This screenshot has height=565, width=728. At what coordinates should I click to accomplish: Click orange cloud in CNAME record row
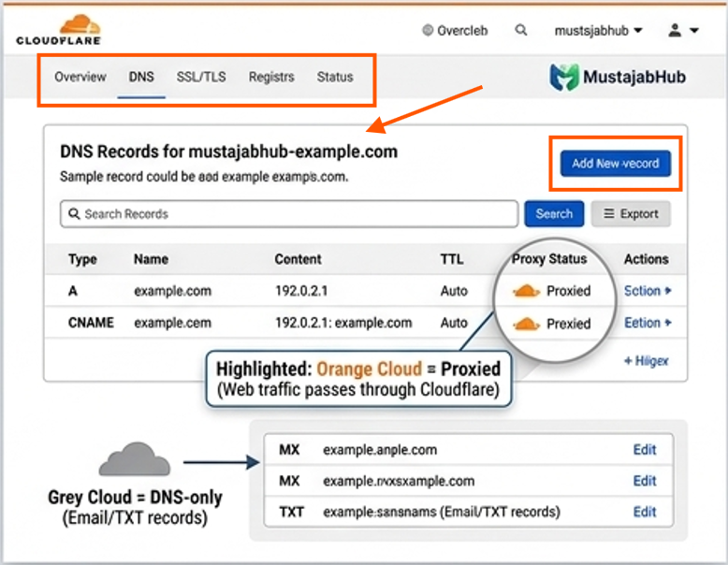tap(526, 324)
